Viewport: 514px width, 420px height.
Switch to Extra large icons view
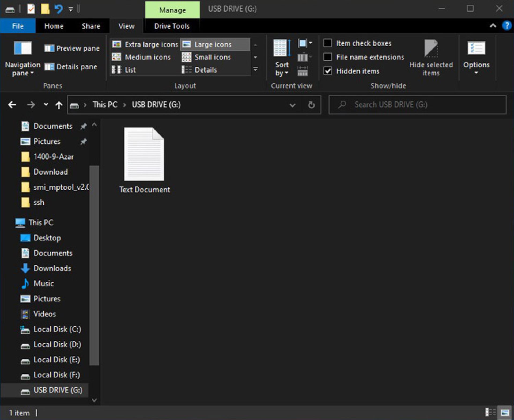click(x=146, y=44)
